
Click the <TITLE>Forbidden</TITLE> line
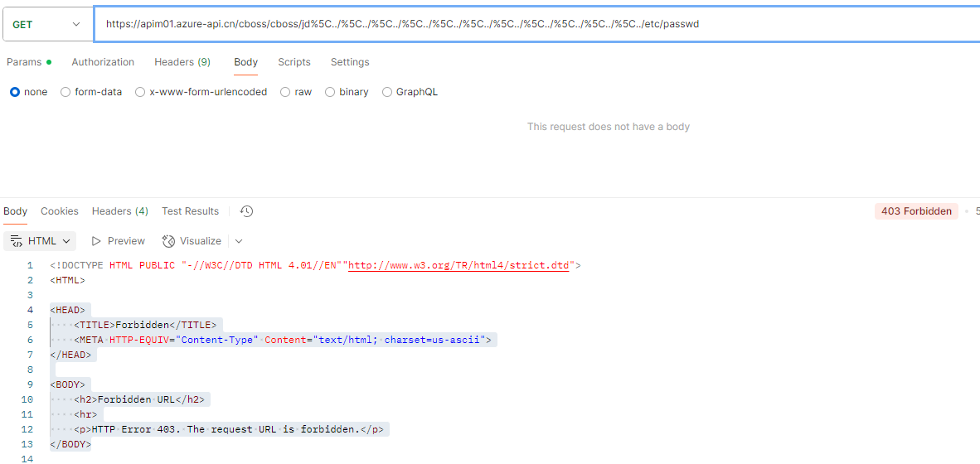coord(145,325)
